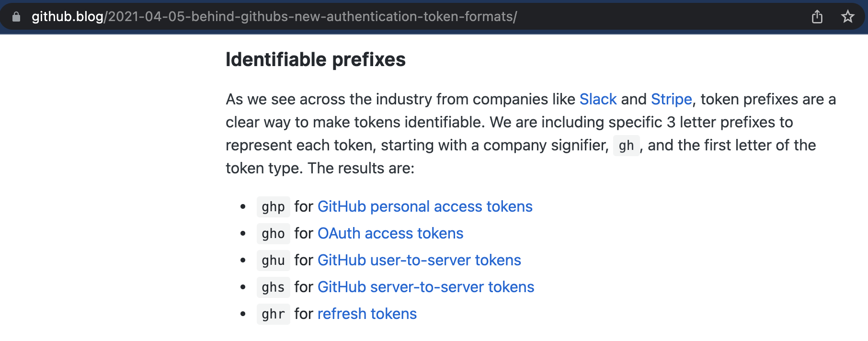The width and height of the screenshot is (868, 341).
Task: Open the Slack link
Action: [598, 99]
